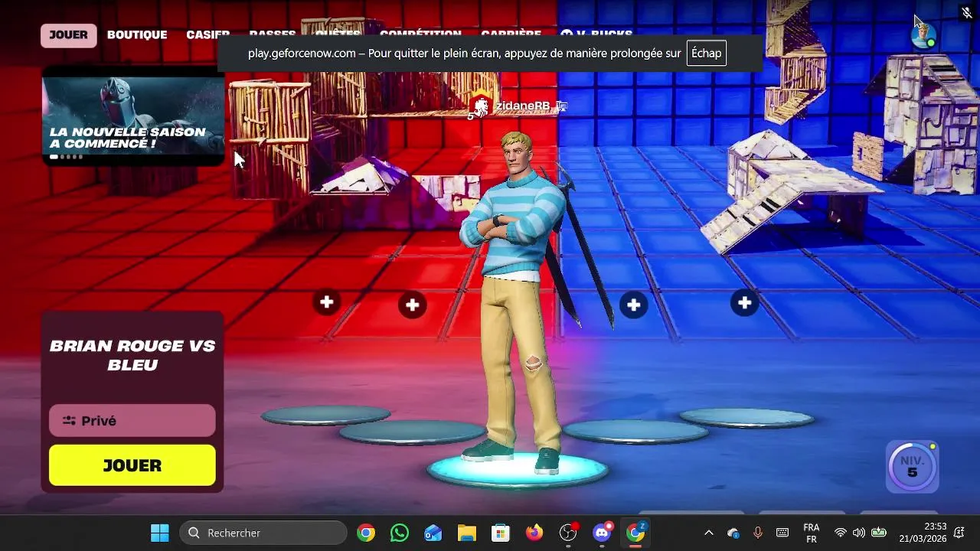Click the profile avatar in top right
Image resolution: width=980 pixels, height=551 pixels.
pos(924,35)
